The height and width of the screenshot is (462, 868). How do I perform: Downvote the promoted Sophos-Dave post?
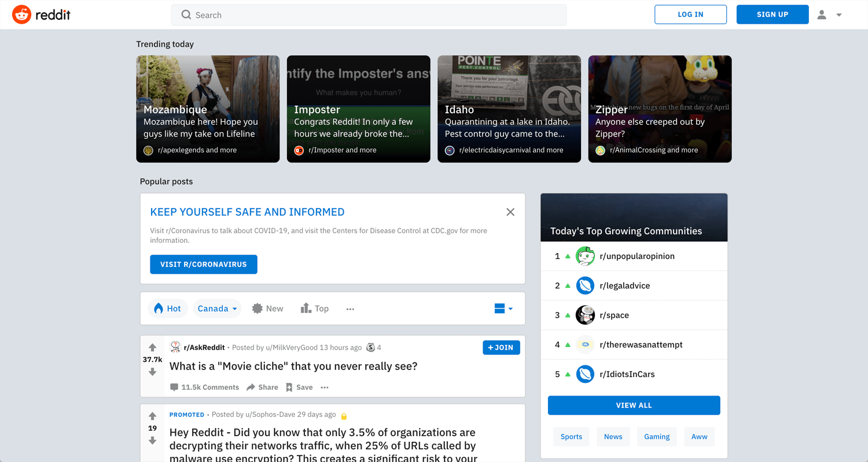coord(152,441)
